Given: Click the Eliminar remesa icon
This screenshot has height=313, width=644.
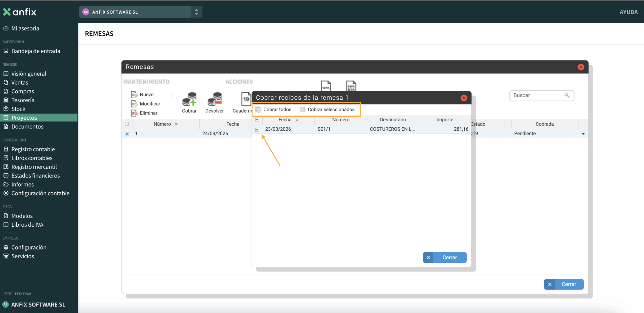Looking at the screenshot, I should tap(134, 113).
